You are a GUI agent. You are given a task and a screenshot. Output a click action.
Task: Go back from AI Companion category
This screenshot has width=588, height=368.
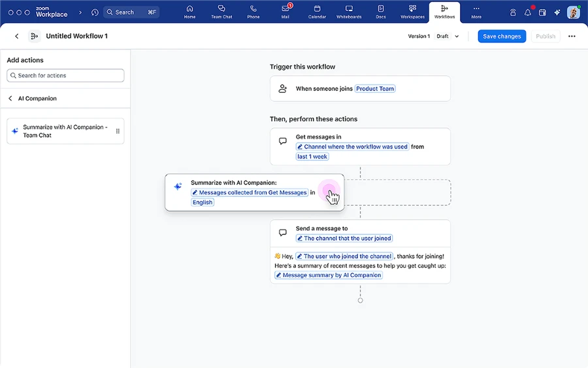coord(10,99)
